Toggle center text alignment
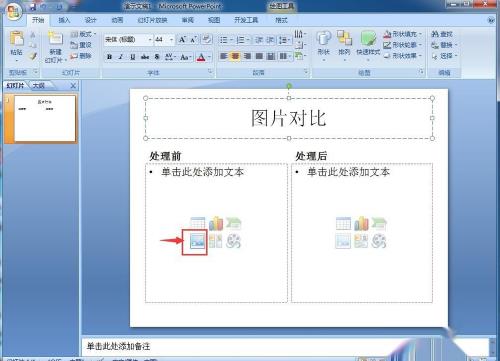Screen dimensions: 500x361 235,56
